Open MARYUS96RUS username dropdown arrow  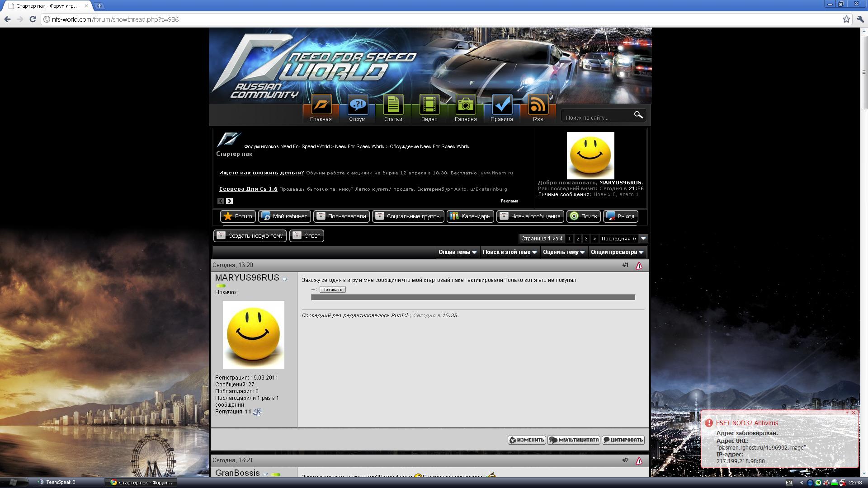coord(285,279)
